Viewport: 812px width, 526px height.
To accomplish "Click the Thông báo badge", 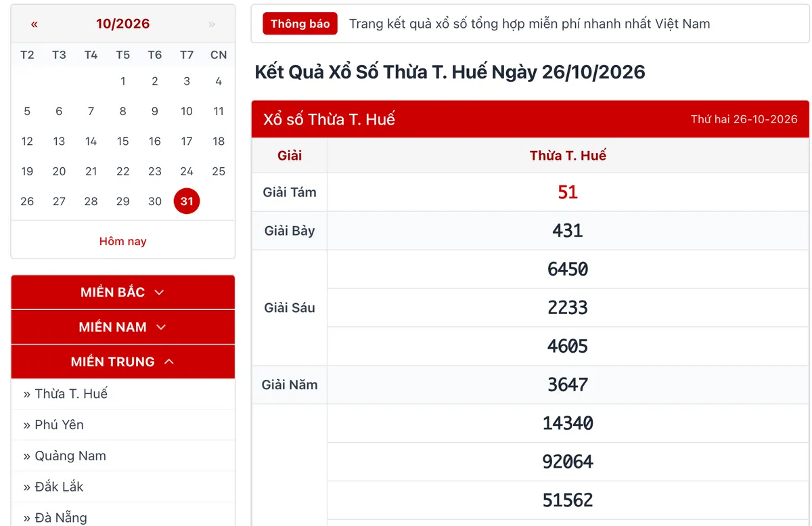I will [x=300, y=24].
